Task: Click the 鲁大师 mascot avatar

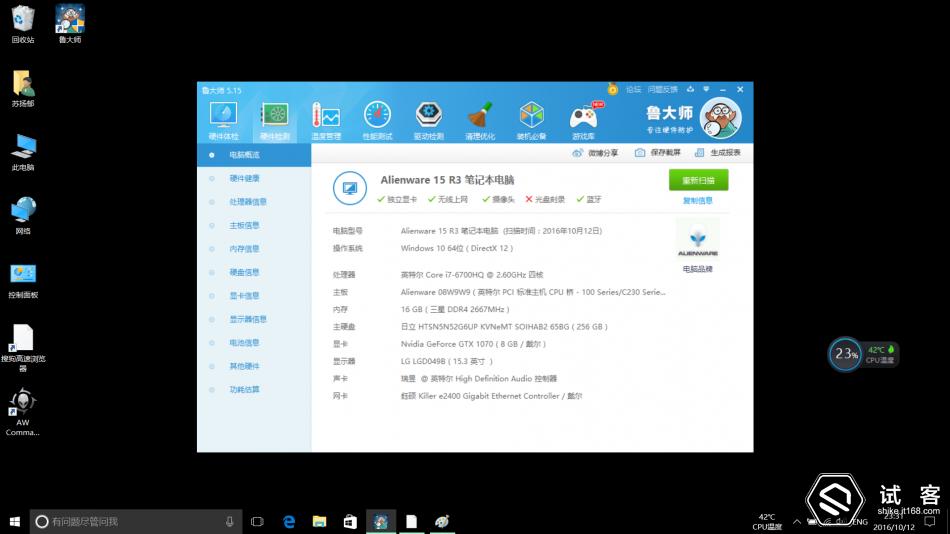Action: [720, 117]
